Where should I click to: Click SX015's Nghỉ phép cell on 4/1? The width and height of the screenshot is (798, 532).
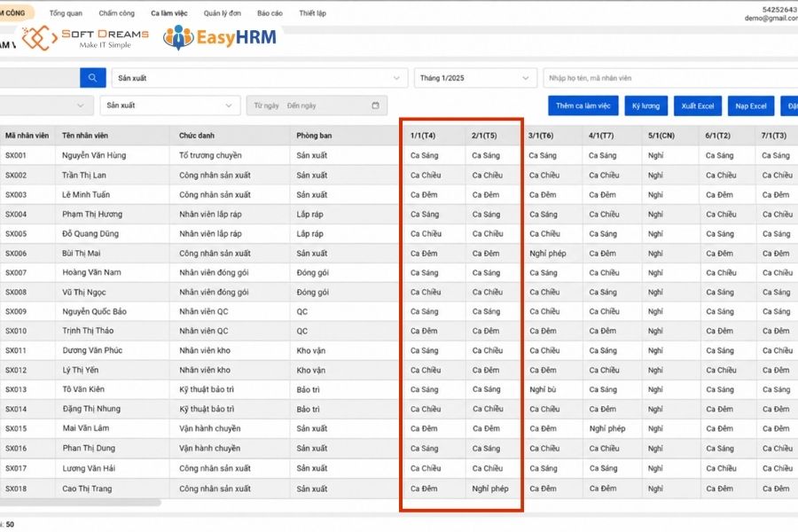pos(607,428)
